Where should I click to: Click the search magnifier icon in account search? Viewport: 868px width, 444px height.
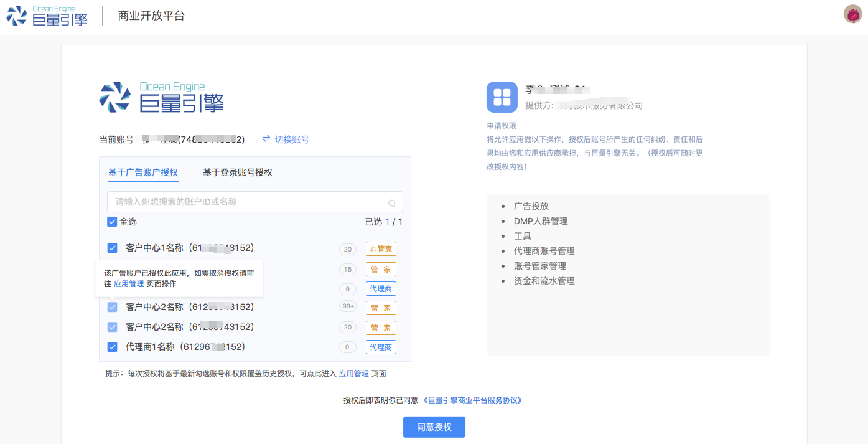tap(392, 202)
